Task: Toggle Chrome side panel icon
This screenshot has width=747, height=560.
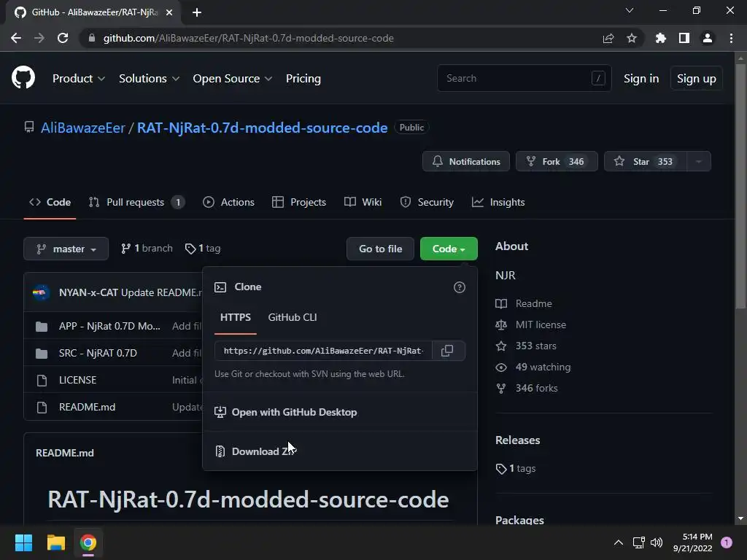Action: [684, 38]
